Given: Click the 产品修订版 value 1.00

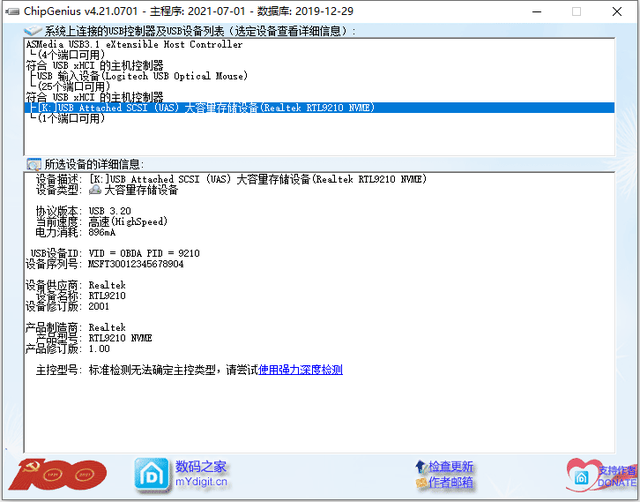Looking at the screenshot, I should pyautogui.click(x=99, y=349).
